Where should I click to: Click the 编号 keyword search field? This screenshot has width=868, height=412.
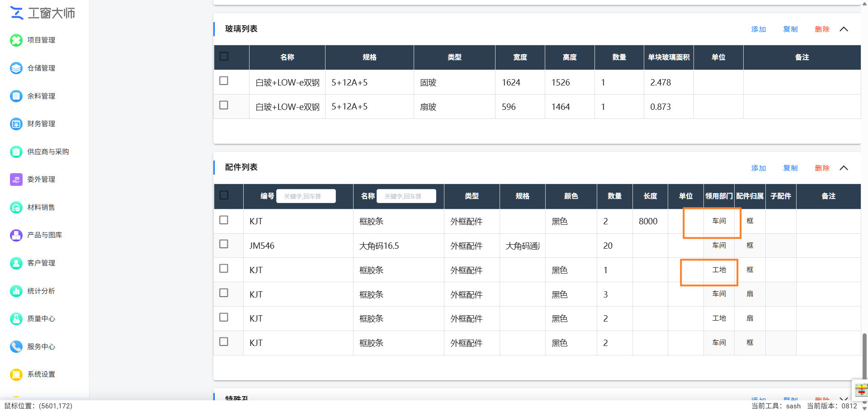coord(306,196)
